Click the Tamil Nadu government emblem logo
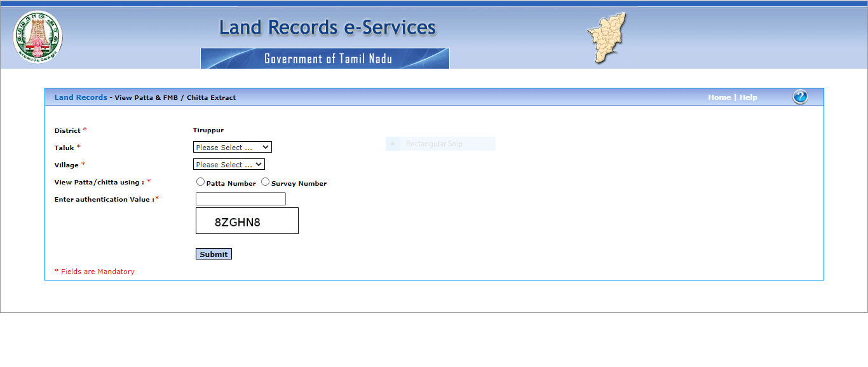The height and width of the screenshot is (367, 868). coord(37,36)
